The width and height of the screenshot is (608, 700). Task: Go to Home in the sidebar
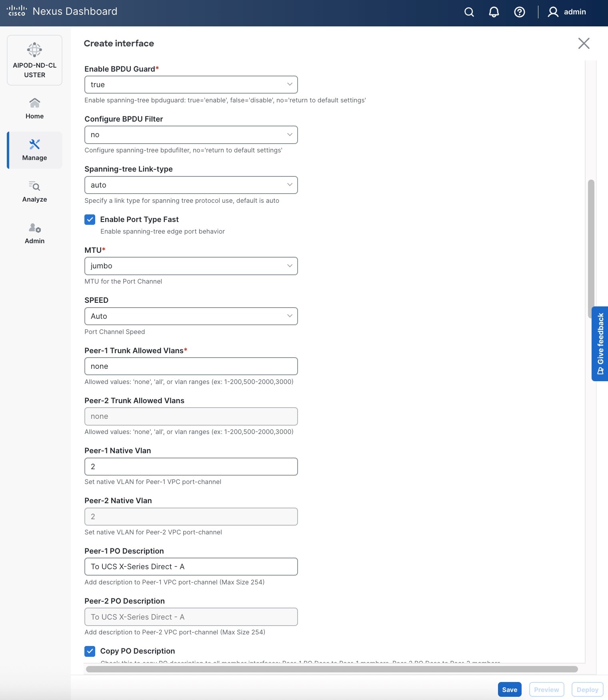point(34,108)
